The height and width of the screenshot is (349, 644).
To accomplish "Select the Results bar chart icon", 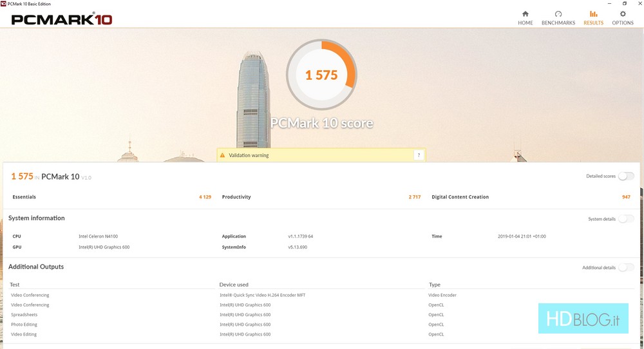I will pos(593,14).
